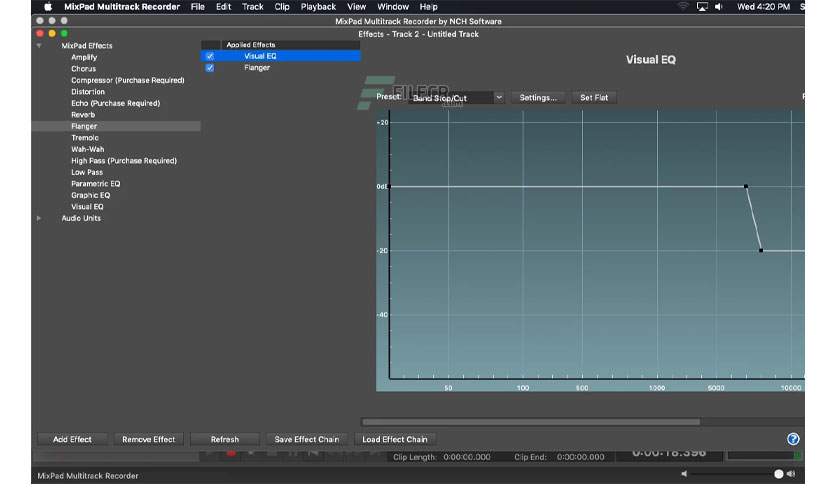This screenshot has height=484, width=836.
Task: Click the red record button in transport bar
Action: click(231, 453)
